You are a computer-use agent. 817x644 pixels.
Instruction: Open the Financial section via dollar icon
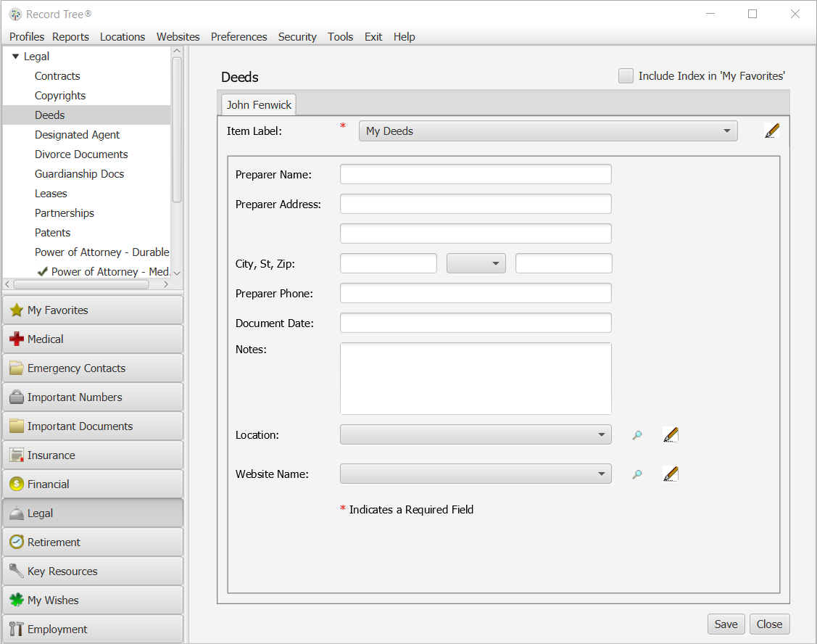(16, 484)
